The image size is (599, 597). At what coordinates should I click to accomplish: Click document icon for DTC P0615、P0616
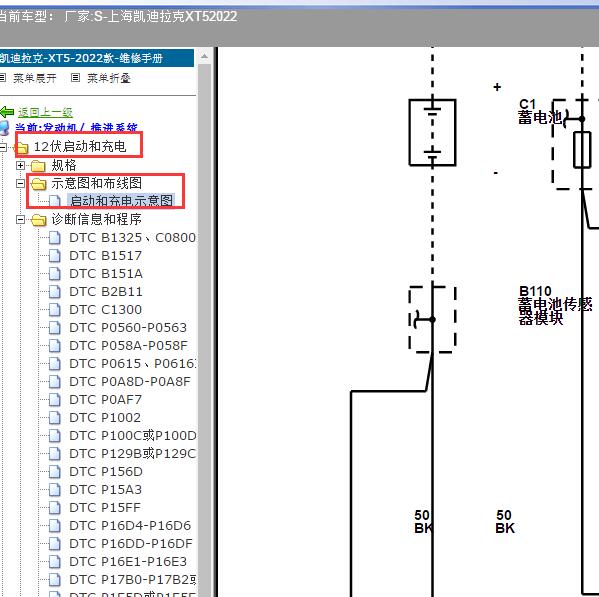55,364
